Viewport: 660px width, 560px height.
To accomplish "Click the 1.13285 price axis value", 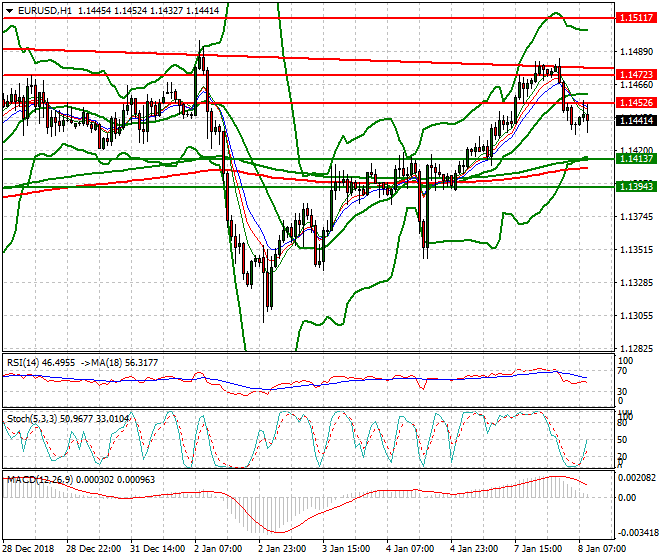I will (x=636, y=283).
